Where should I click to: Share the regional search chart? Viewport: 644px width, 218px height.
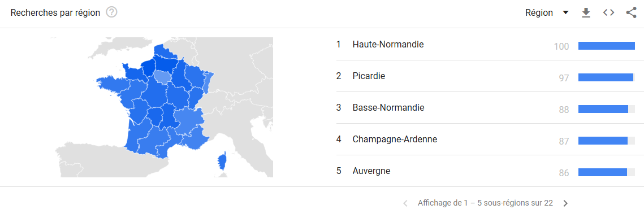point(631,13)
